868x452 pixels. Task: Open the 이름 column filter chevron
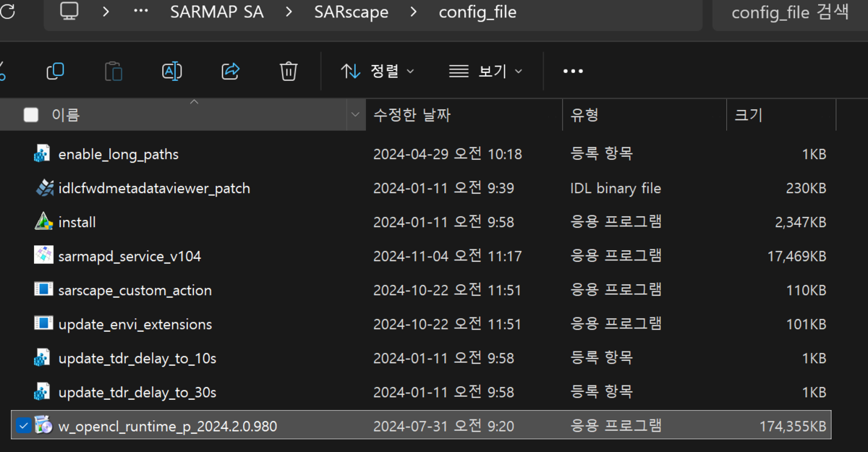(x=354, y=115)
